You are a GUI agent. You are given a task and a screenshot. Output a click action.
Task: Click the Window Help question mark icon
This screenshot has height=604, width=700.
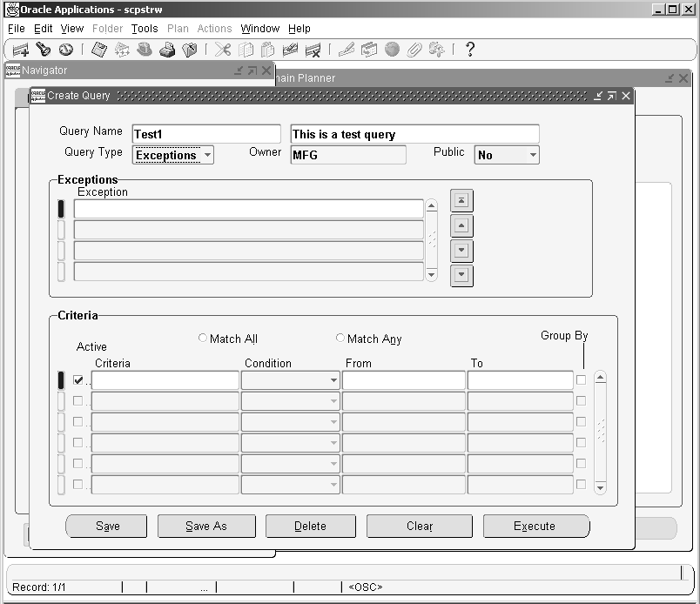click(x=469, y=49)
